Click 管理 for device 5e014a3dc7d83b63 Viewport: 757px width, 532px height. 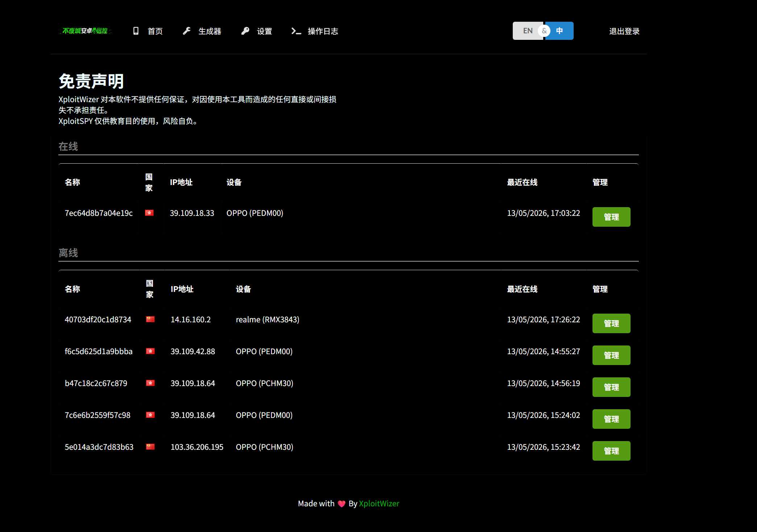611,451
